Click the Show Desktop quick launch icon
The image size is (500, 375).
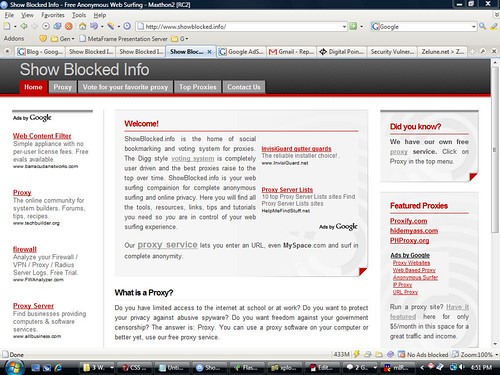tap(36, 367)
